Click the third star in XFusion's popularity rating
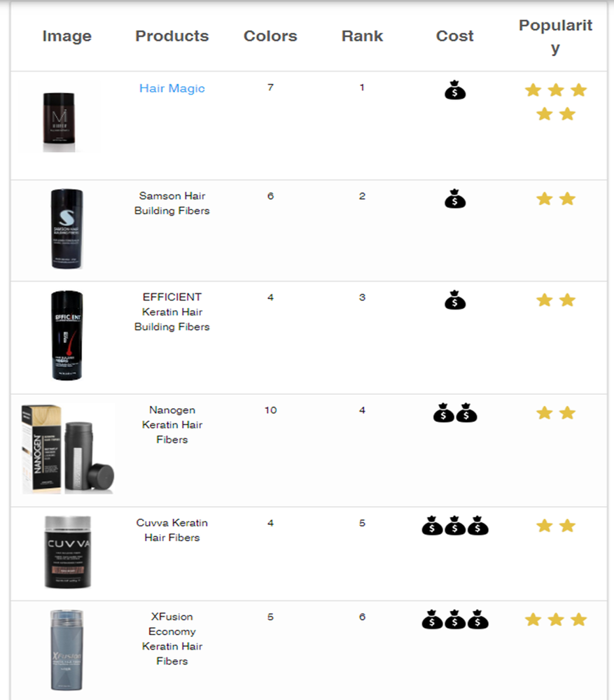Screen dimensions: 614x700 click(x=578, y=619)
